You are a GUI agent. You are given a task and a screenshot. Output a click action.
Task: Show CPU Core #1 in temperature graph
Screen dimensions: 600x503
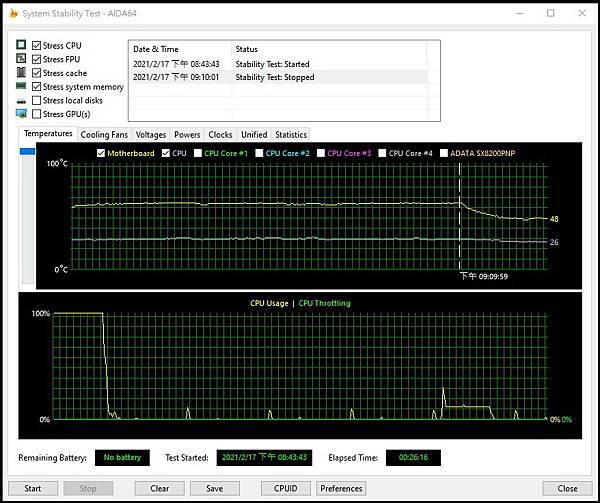[x=197, y=153]
